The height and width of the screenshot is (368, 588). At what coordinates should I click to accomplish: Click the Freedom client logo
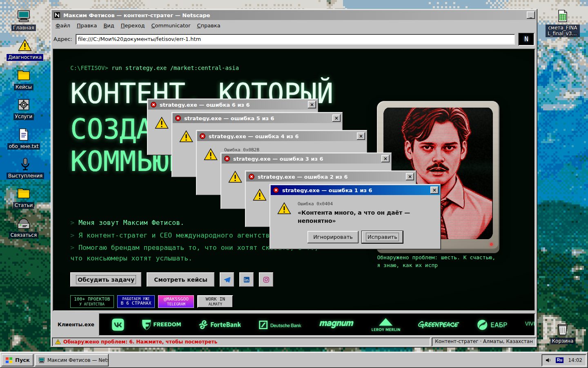point(161,325)
